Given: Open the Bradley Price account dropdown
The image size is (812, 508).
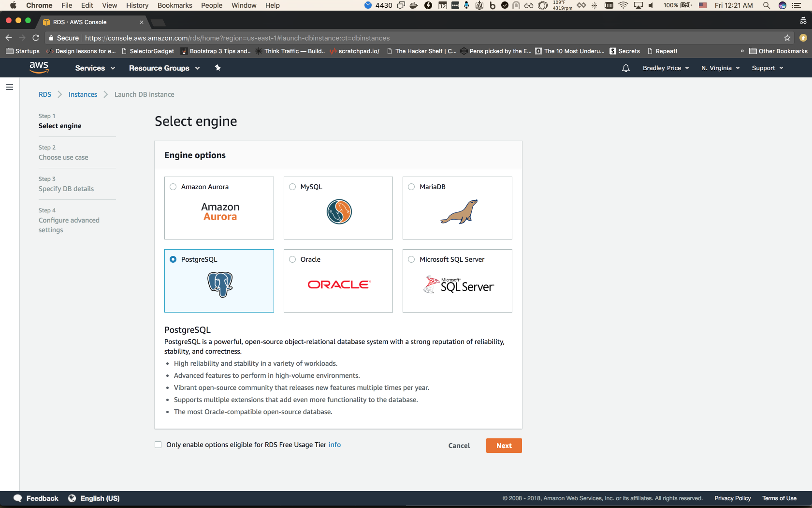Looking at the screenshot, I should pyautogui.click(x=666, y=68).
